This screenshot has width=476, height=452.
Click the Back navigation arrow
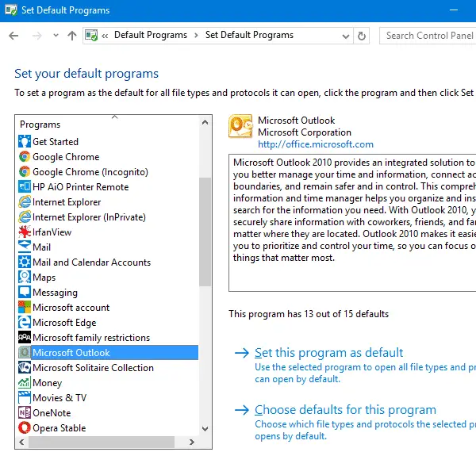[13, 36]
